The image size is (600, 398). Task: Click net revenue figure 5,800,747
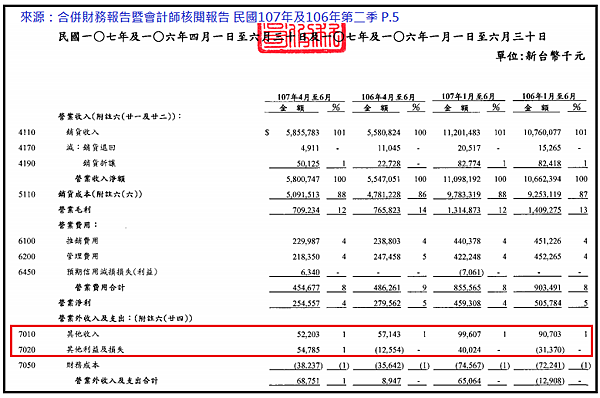[302, 179]
